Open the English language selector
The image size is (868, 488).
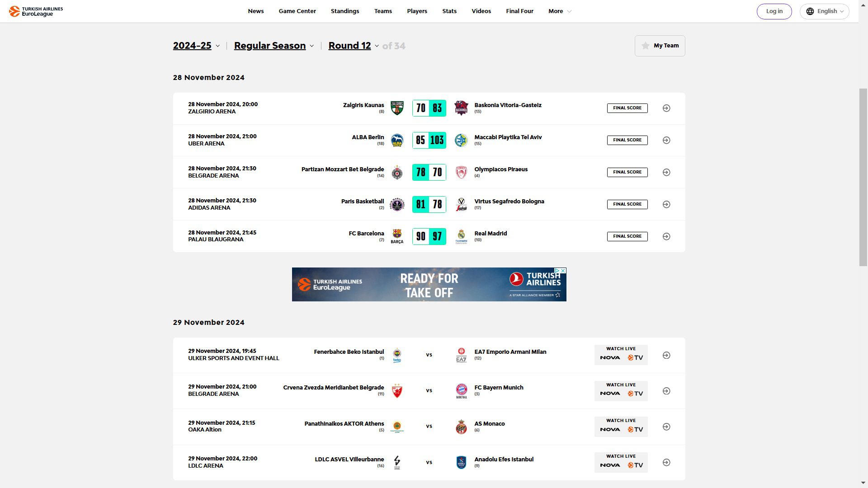pos(824,11)
